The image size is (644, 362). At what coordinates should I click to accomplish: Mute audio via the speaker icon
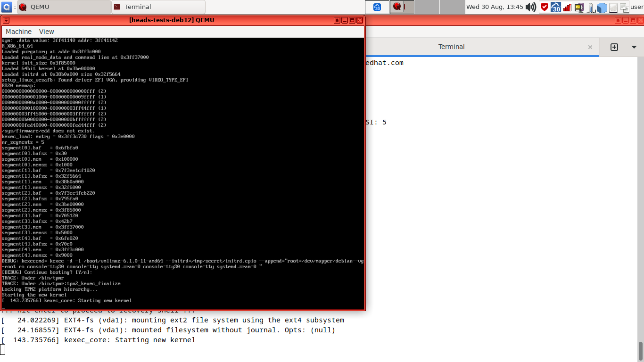531,7
